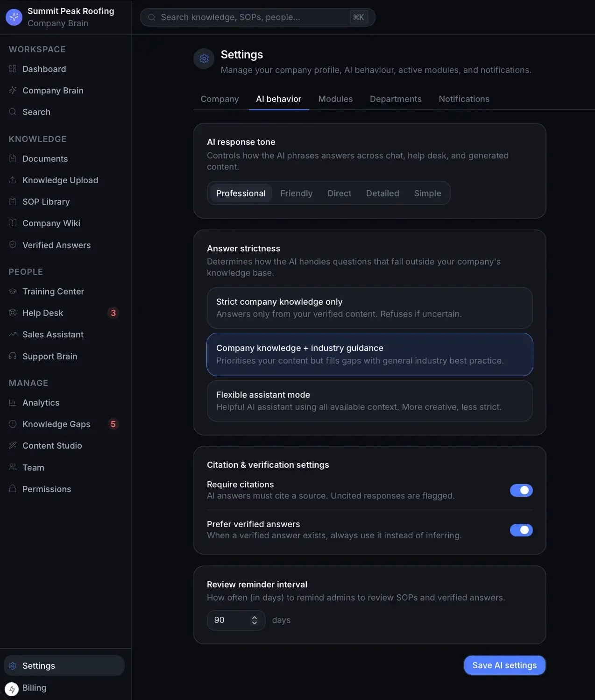Viewport: 595px width, 700px height.
Task: Click the Company Wiki book icon
Action: 13,223
